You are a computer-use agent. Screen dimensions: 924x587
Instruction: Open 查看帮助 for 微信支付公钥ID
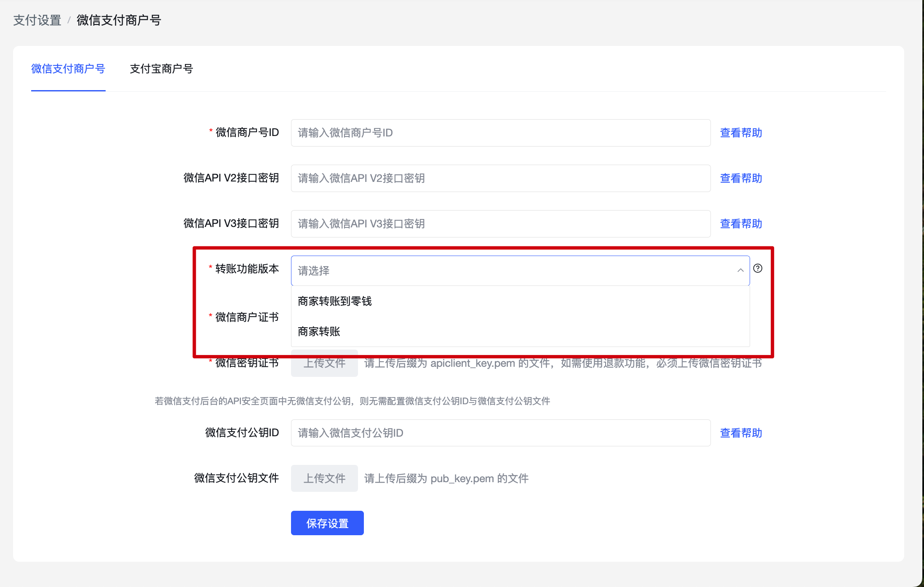741,433
